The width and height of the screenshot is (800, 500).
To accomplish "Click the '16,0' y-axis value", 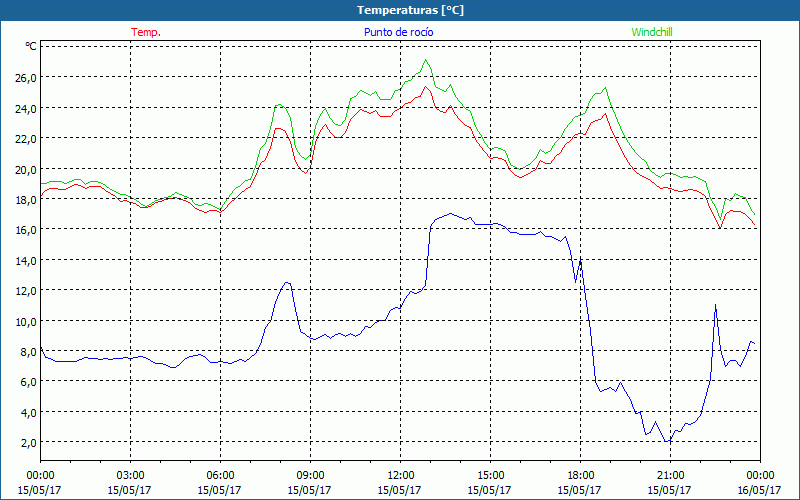I will 26,230.
